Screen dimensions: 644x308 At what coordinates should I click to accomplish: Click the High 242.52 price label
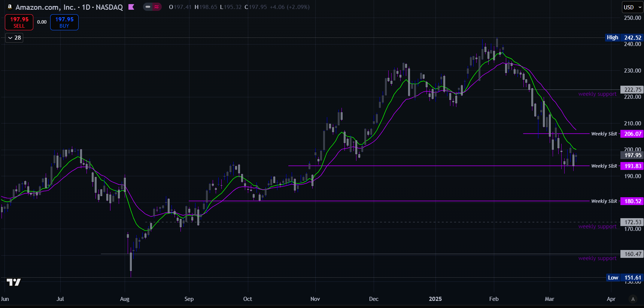[624, 37]
